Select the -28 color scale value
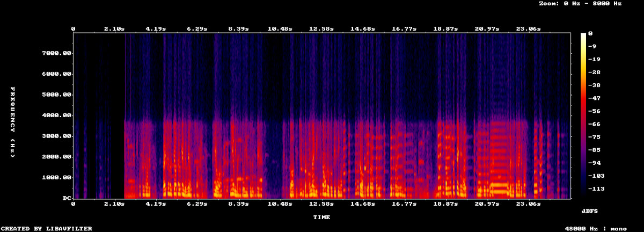Screen dimensions: 644x232 point(594,72)
